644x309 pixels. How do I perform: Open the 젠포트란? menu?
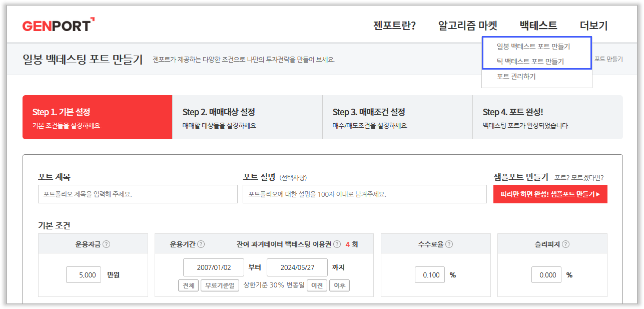click(x=394, y=26)
